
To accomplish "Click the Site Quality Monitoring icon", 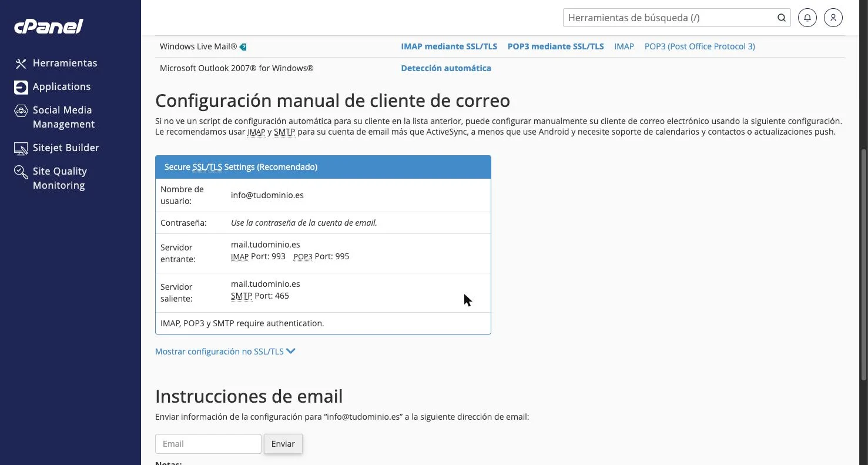I will click(21, 172).
